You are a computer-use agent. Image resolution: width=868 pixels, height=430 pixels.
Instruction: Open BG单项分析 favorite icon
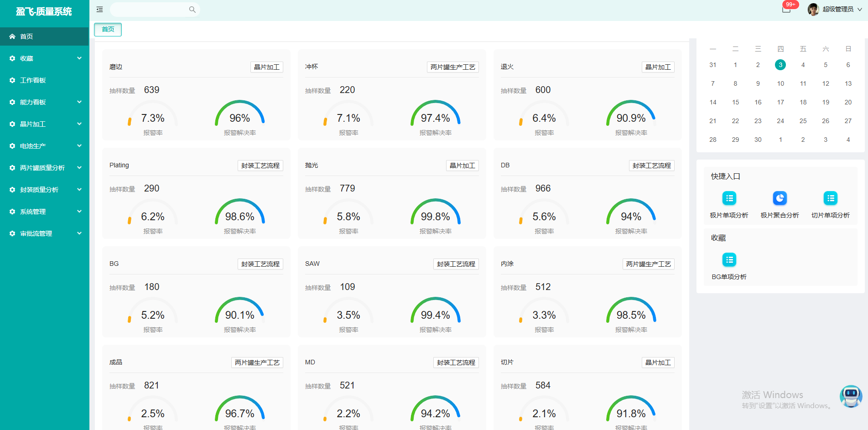coord(729,260)
